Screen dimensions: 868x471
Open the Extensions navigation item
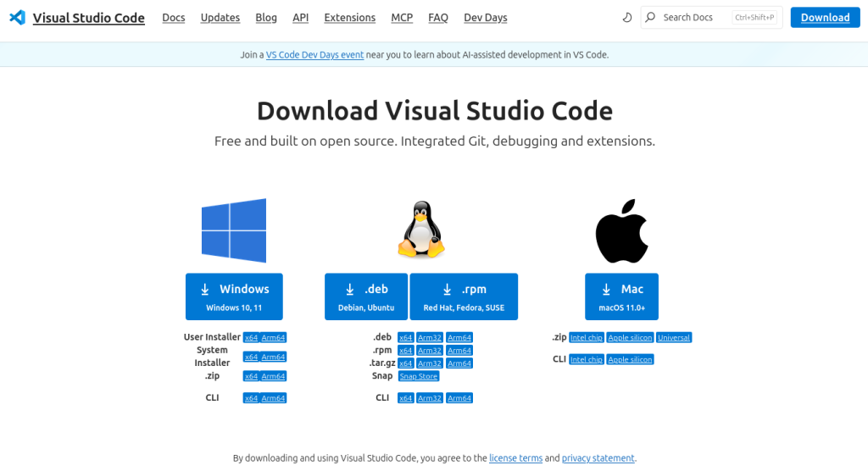(349, 18)
